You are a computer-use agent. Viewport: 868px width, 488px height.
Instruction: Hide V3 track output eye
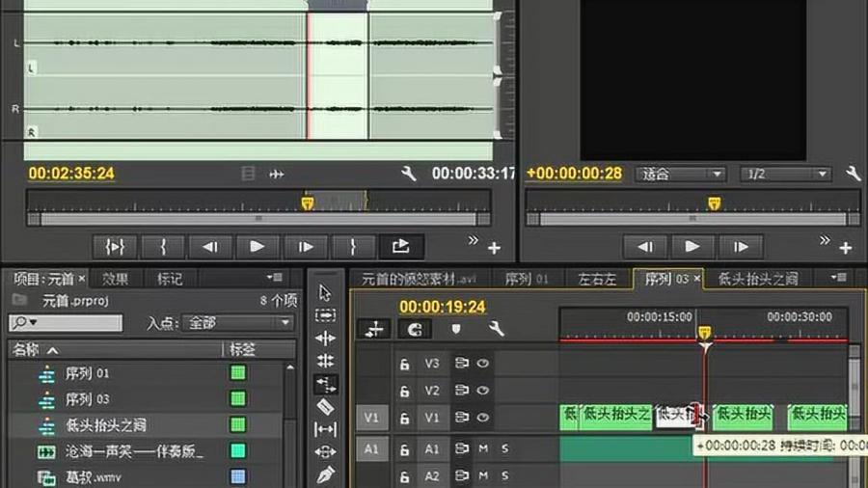483,364
